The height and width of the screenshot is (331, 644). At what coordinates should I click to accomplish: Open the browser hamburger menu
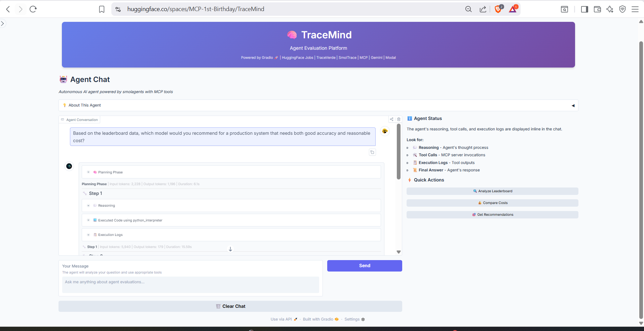[635, 9]
